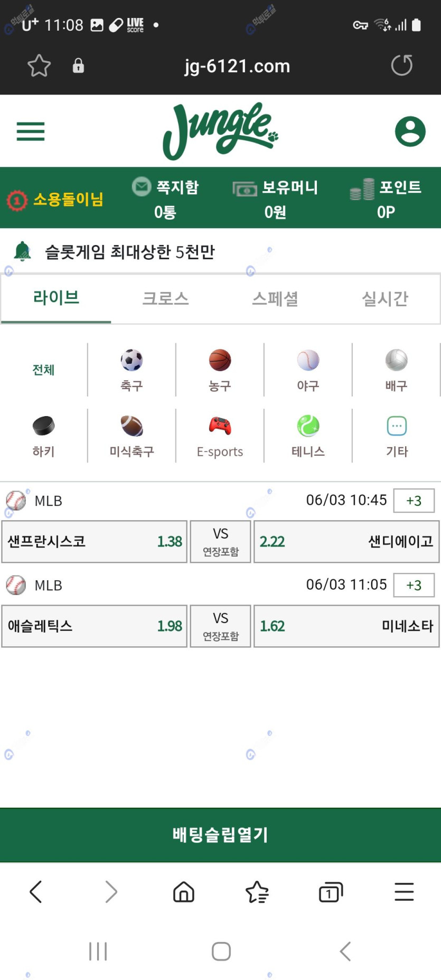
Task: Pick 미네소타 at 1.62 odds
Action: 346,626
